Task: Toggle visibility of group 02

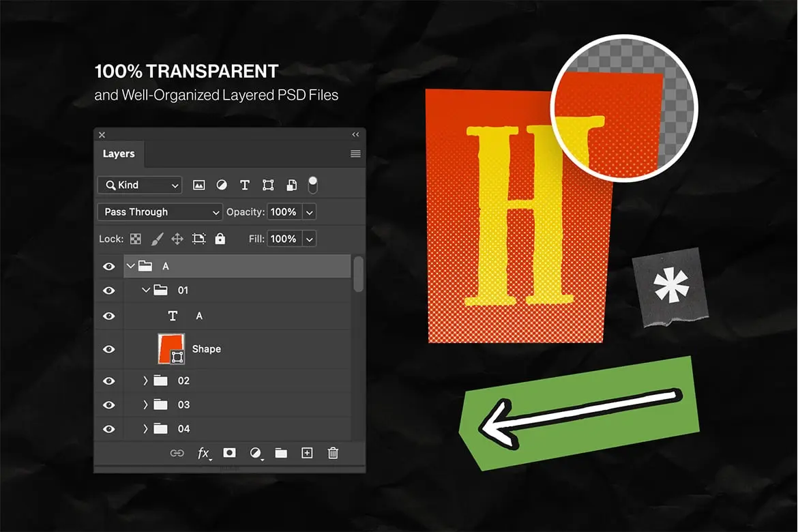Action: pos(108,381)
